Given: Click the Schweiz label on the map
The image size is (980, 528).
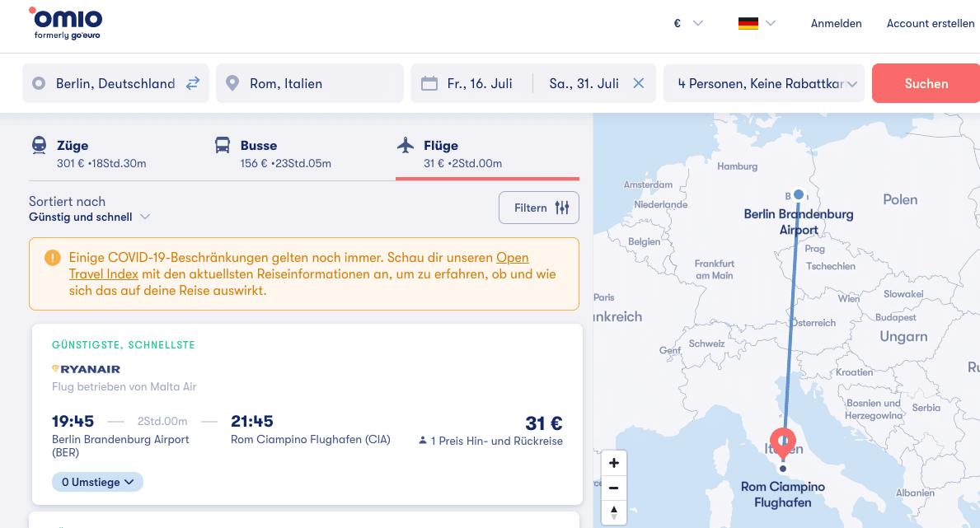Looking at the screenshot, I should coord(706,343).
